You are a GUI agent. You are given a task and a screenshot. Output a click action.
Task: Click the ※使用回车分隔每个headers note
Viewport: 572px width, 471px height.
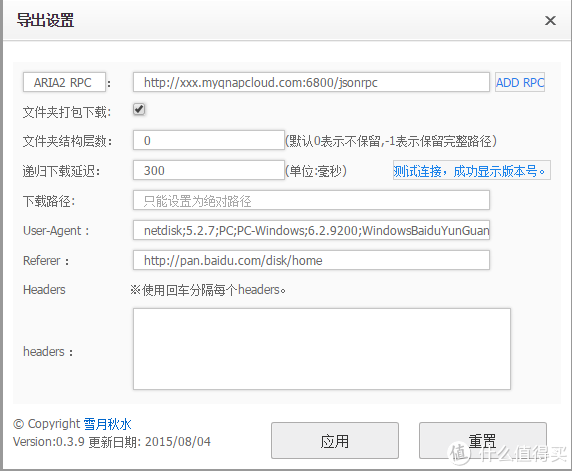point(208,290)
